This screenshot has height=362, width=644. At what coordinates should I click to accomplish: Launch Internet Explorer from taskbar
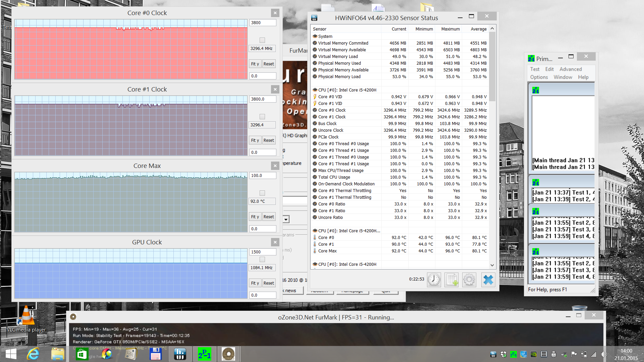[33, 354]
